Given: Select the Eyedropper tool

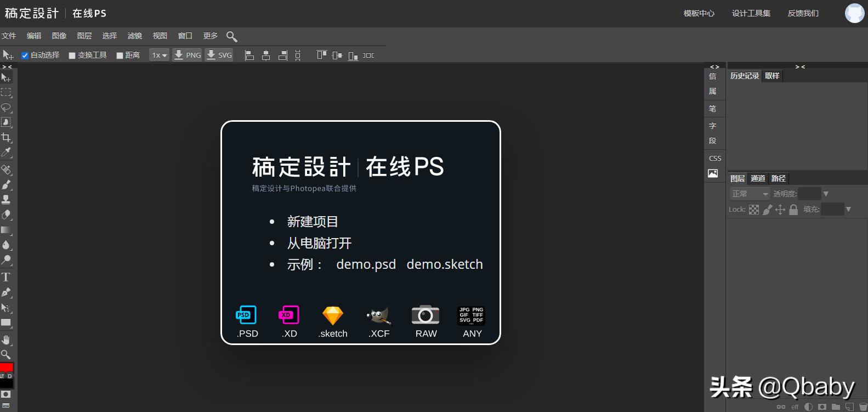Looking at the screenshot, I should (6, 152).
